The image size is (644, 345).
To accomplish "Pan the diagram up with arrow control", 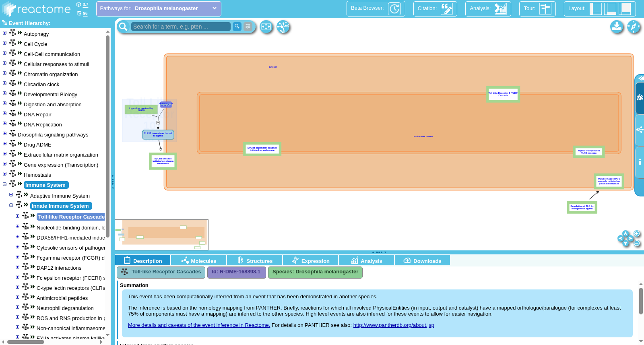I will click(x=625, y=233).
